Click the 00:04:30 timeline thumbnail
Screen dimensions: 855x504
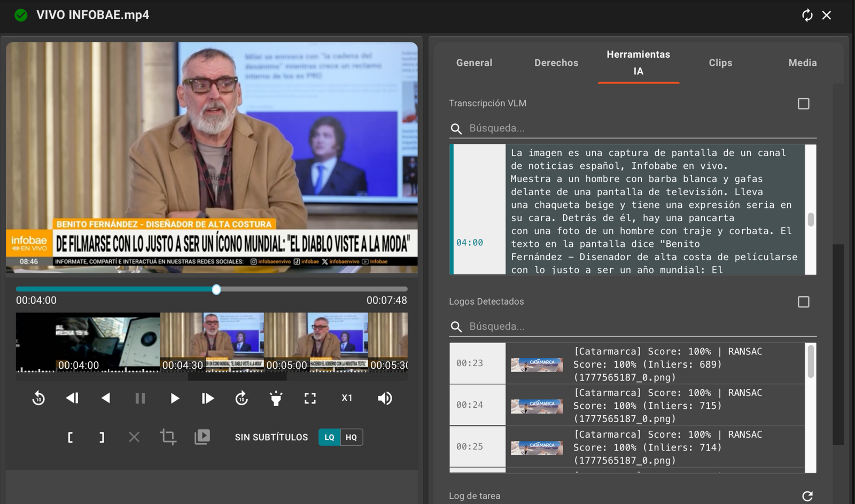click(x=212, y=342)
